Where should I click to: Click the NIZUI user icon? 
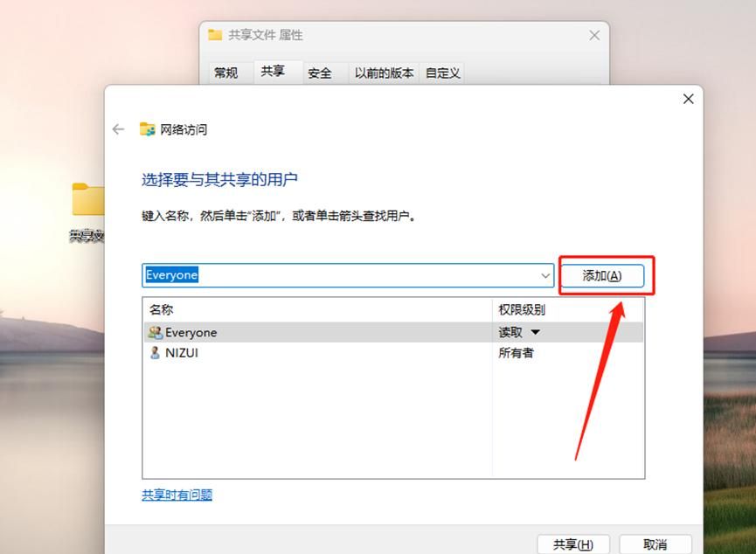pyautogui.click(x=156, y=353)
